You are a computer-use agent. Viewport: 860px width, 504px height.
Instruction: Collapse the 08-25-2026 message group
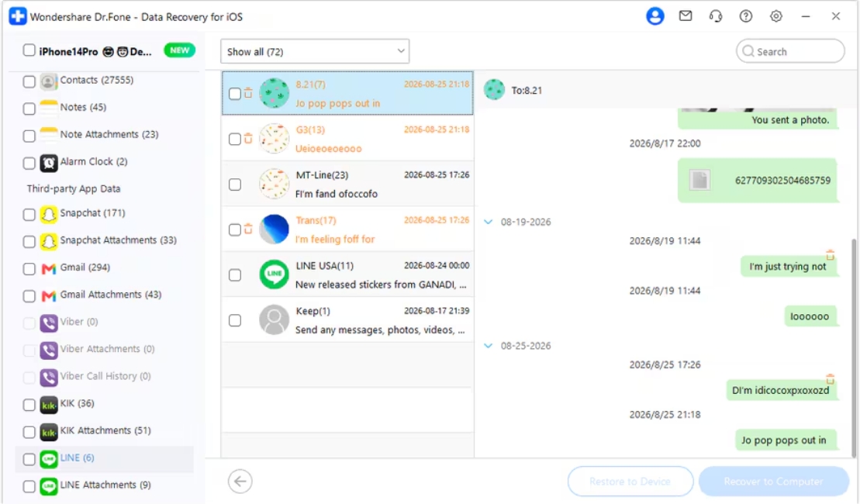(488, 346)
